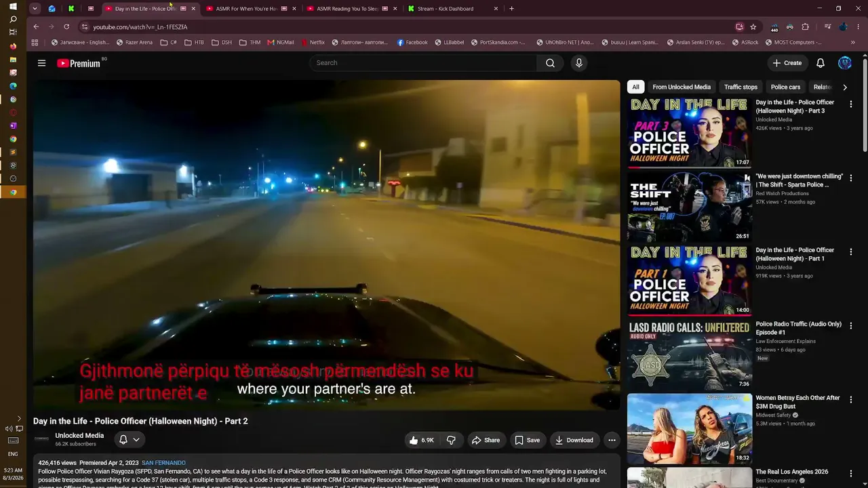Open subscription notification bell dropdown
868x488 pixels.
tap(129, 440)
